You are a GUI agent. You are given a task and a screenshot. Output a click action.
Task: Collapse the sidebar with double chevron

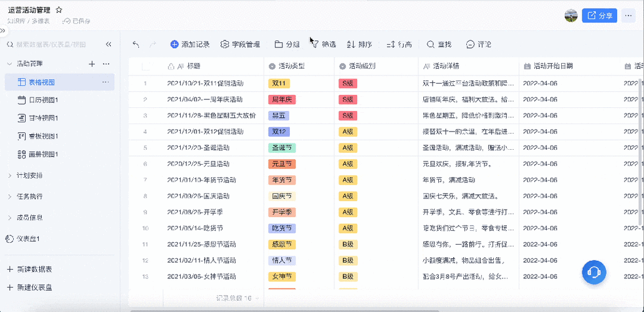108,44
